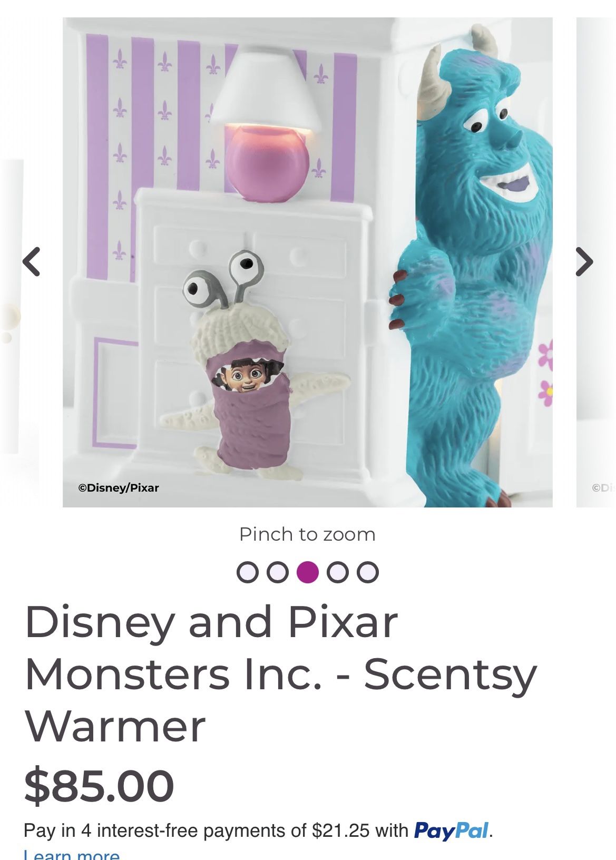Tap the PayPal logo
Image resolution: width=616 pixels, height=860 pixels.
coord(452,830)
